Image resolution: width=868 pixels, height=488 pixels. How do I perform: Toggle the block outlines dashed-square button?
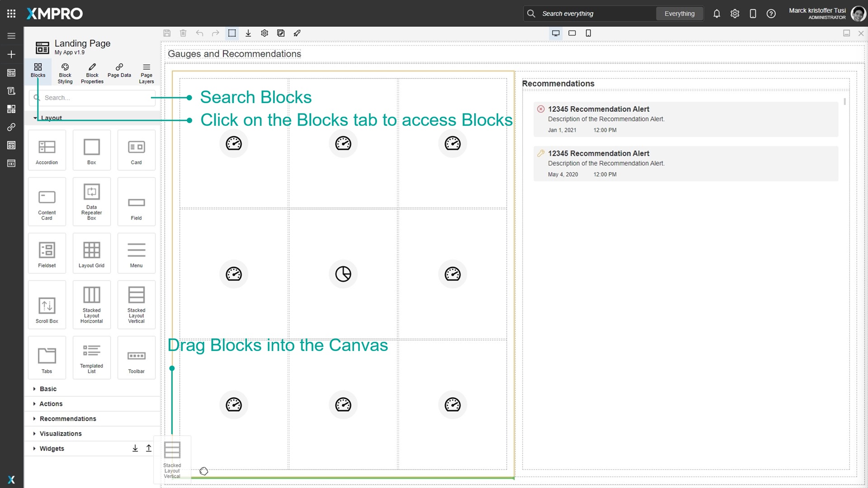[232, 33]
